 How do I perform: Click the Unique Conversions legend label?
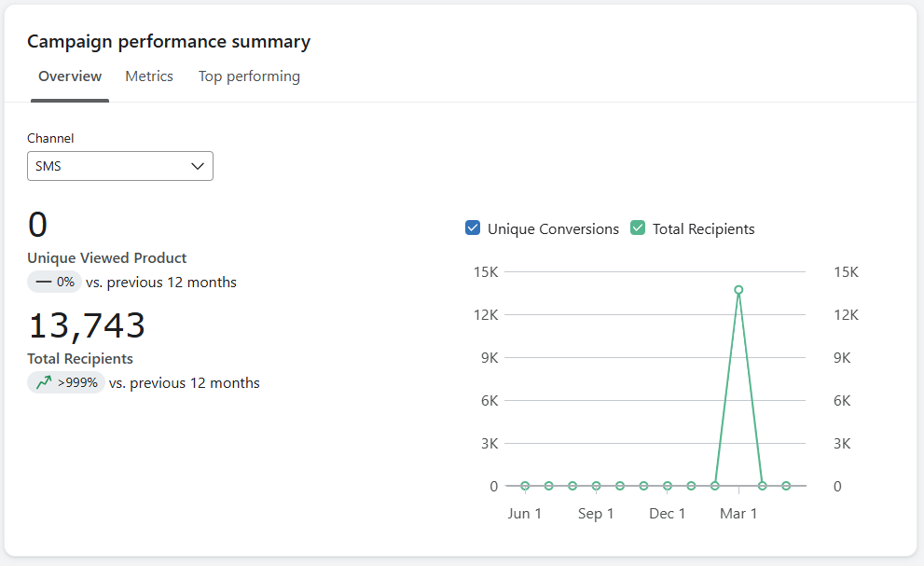click(553, 229)
